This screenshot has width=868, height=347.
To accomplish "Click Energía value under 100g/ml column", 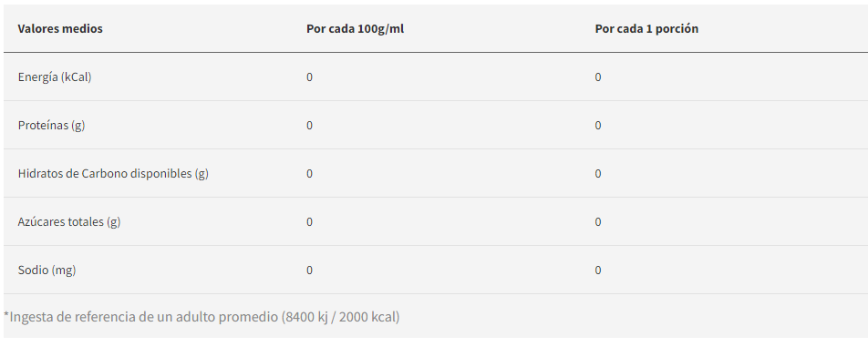I will click(x=309, y=77).
